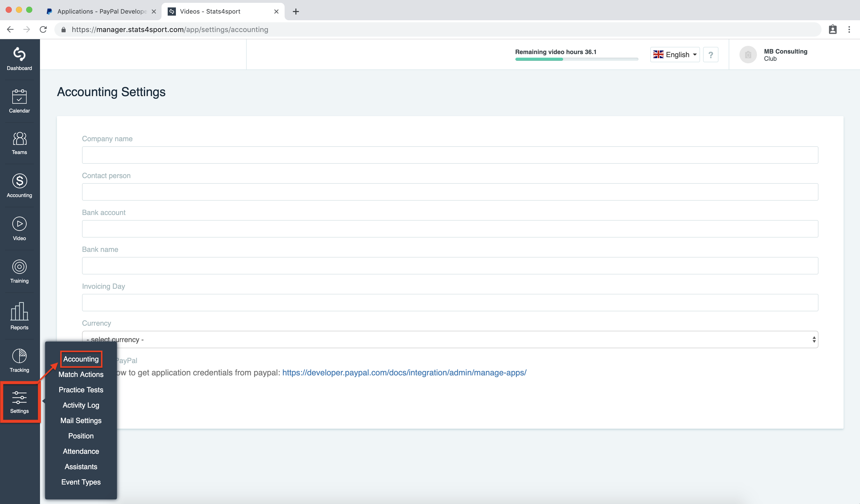
Task: Open Activity Log settings
Action: pos(81,405)
